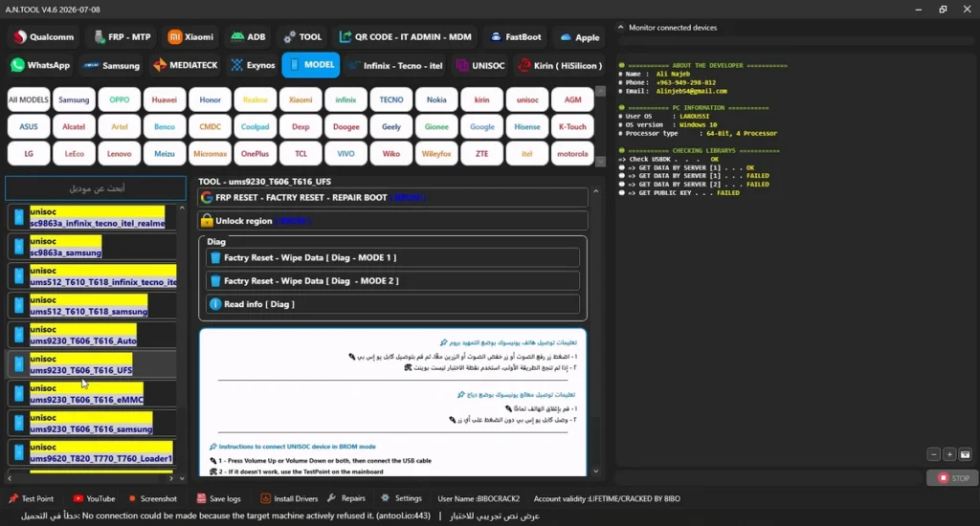Select the Nokia brand button
This screenshot has height=526, width=980.
tap(436, 100)
